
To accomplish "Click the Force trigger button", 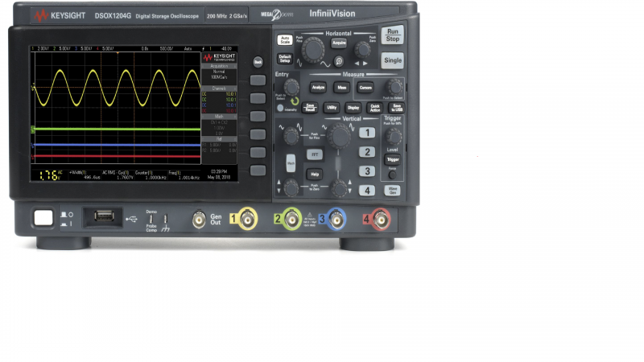I will click(x=393, y=175).
